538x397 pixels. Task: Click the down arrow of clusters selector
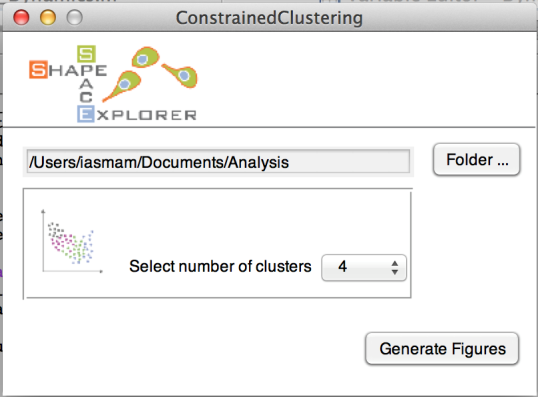pyautogui.click(x=395, y=272)
